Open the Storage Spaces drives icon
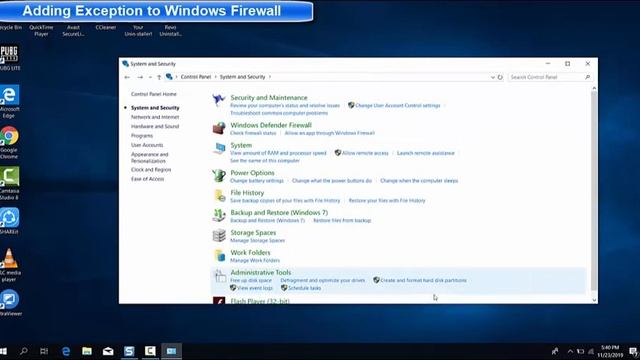The height and width of the screenshot is (360, 640). (x=219, y=236)
